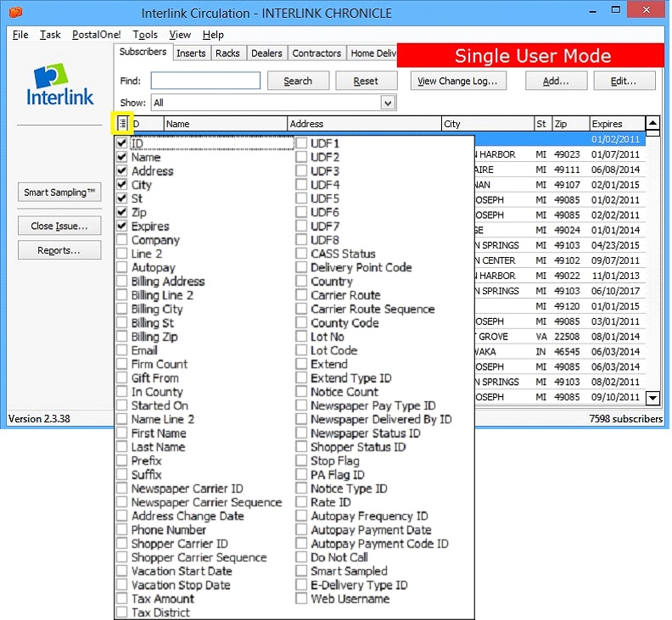
Task: Enable the Phone Number column
Action: click(x=121, y=529)
